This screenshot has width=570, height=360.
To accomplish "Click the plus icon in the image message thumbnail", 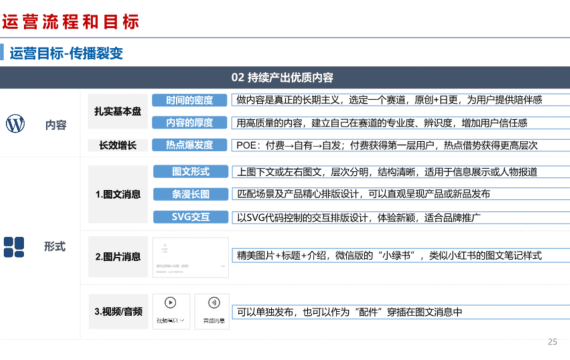I will [x=165, y=245].
